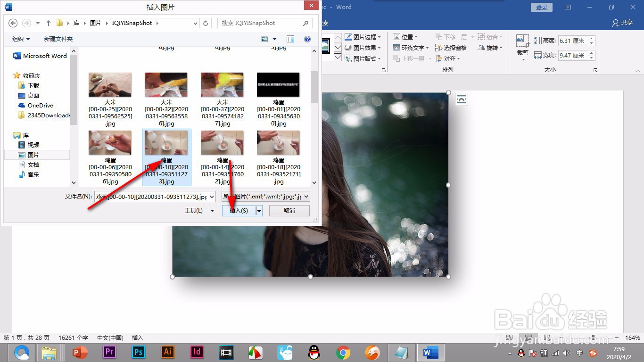Open QQ penguin from the taskbar
The image size is (644, 362).
pos(314,352)
